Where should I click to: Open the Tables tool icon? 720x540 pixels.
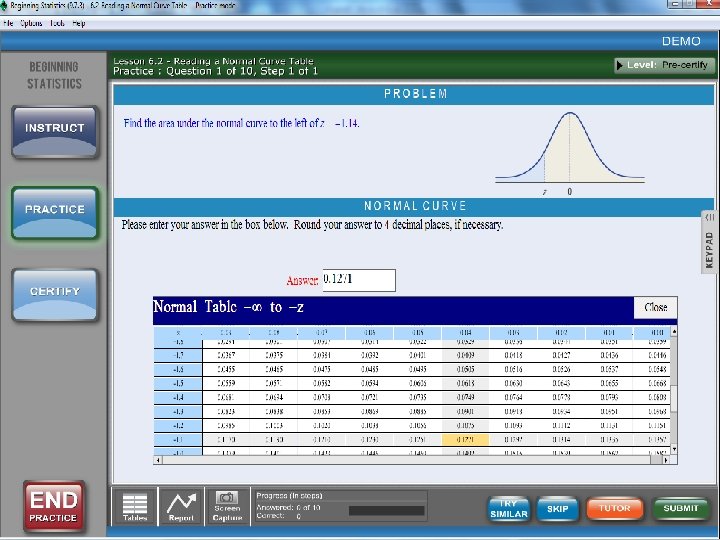(135, 506)
